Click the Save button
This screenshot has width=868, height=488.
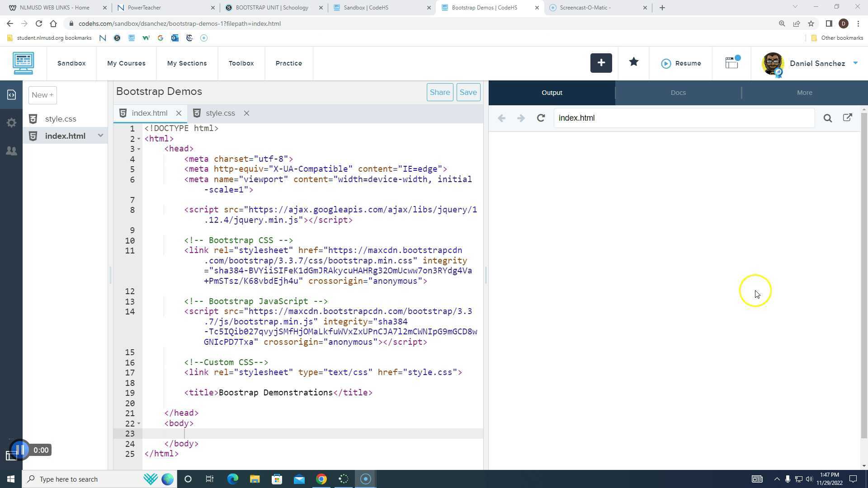[x=468, y=92]
